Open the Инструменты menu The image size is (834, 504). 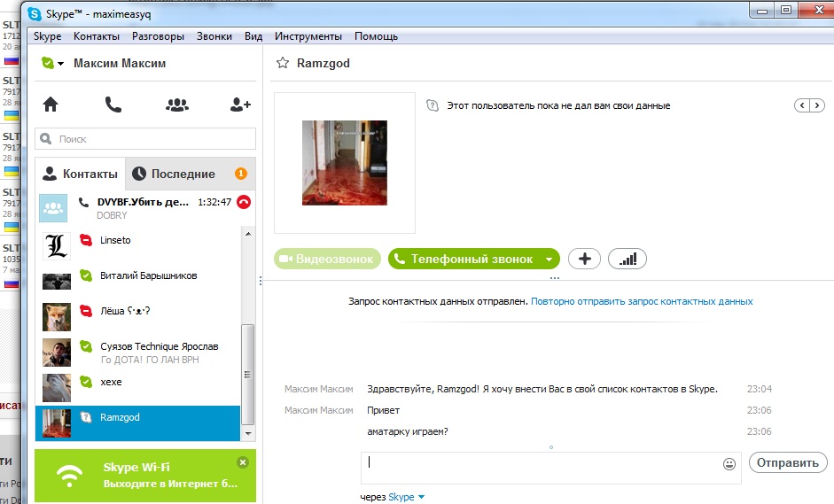click(x=308, y=36)
